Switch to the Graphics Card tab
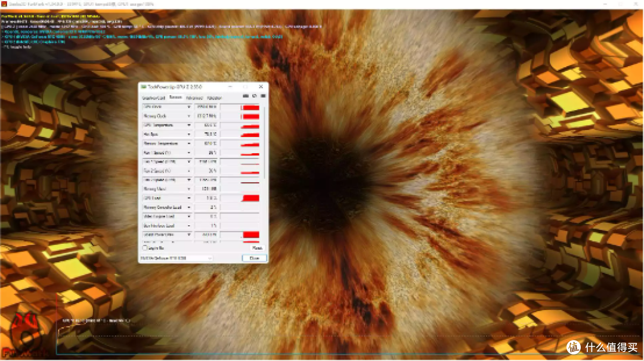The width and height of the screenshot is (644, 361). click(x=153, y=98)
